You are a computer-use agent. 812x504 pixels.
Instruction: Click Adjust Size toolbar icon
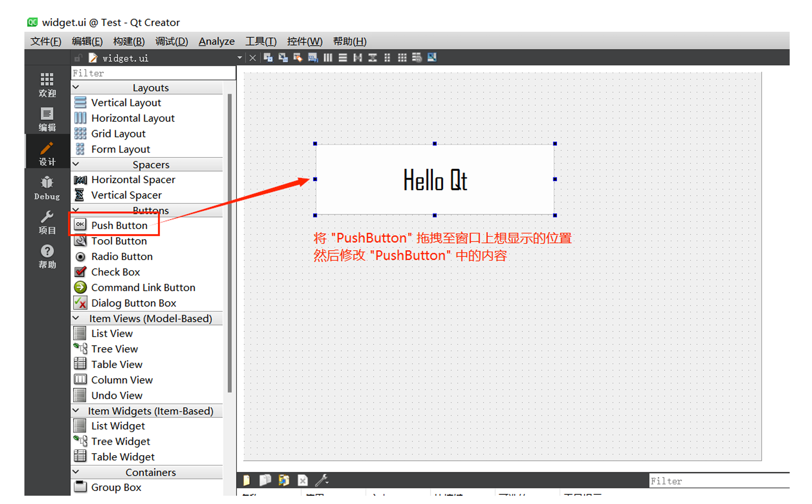click(432, 58)
